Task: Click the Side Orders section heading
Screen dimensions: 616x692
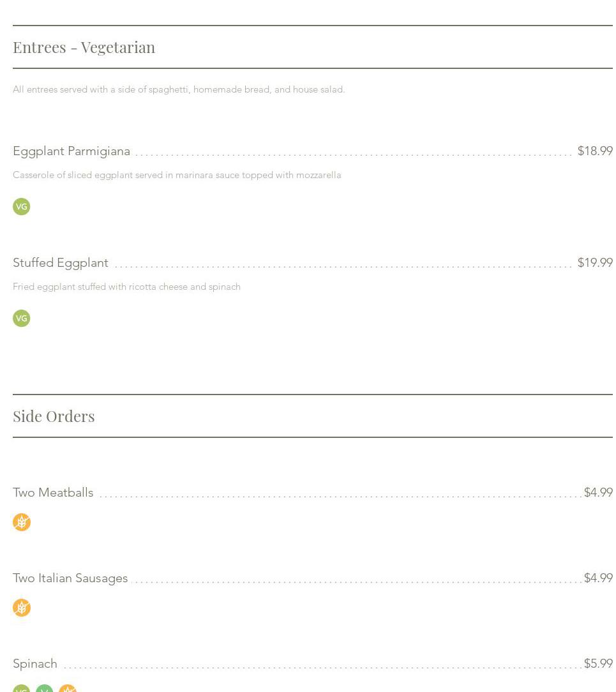Action: coord(54,416)
